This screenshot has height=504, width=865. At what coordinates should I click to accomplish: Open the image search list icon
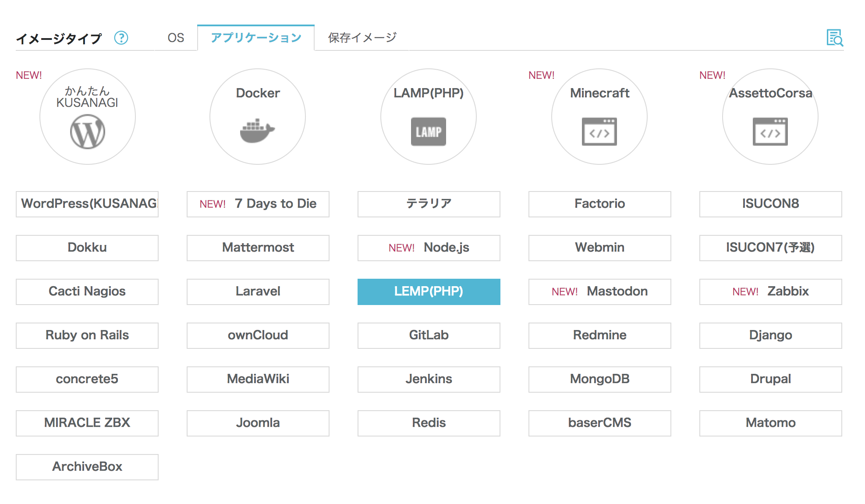[835, 38]
